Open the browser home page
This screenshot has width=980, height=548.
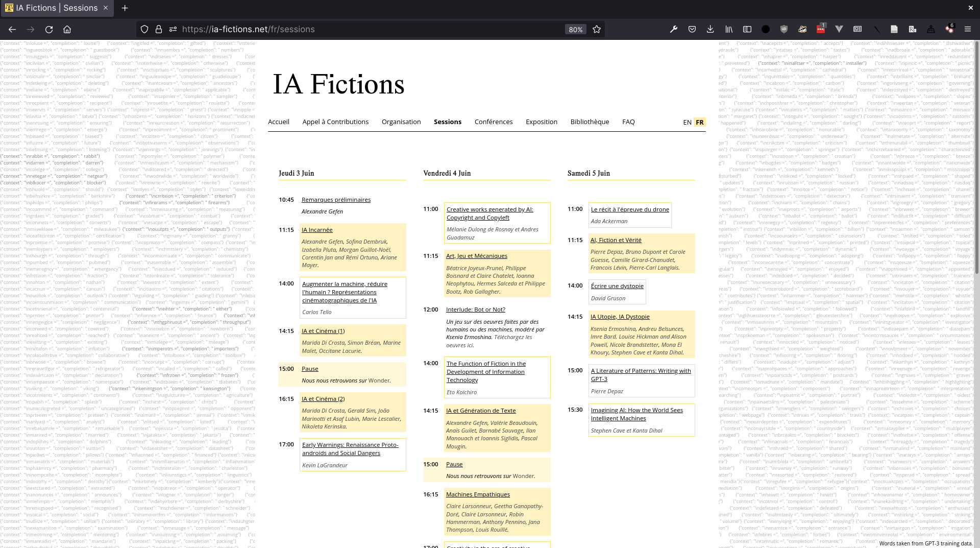[x=67, y=29]
